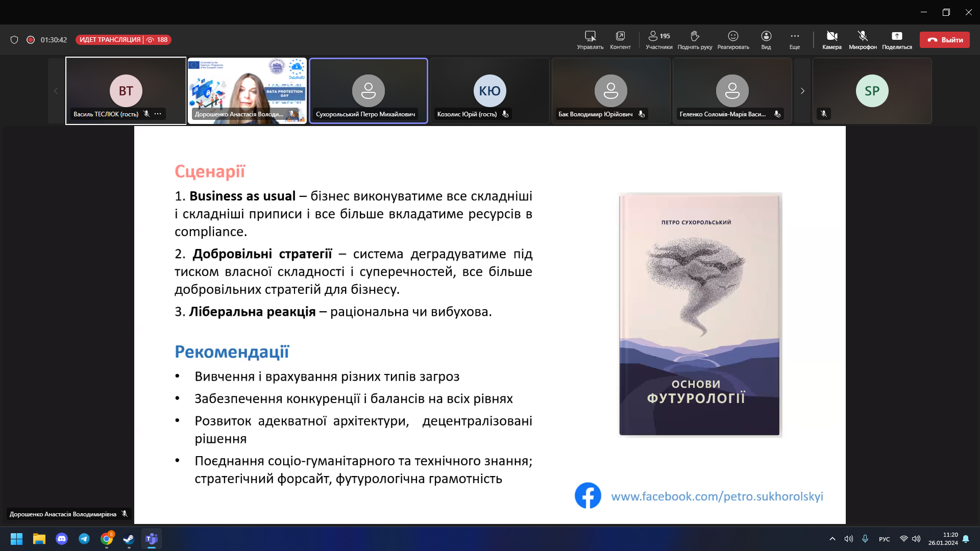Viewport: 980px width, 551px height.
Task: Open Discord from the taskbar
Action: [62, 539]
